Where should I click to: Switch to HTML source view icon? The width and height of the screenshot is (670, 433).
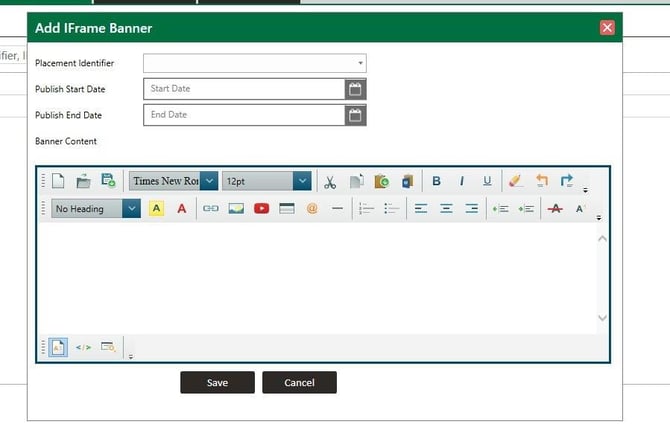(x=84, y=347)
